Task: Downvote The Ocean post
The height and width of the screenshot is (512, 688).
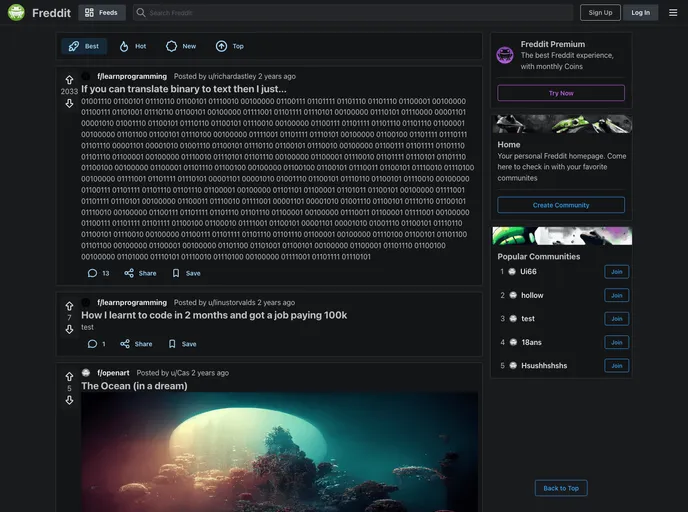Action: point(69,400)
